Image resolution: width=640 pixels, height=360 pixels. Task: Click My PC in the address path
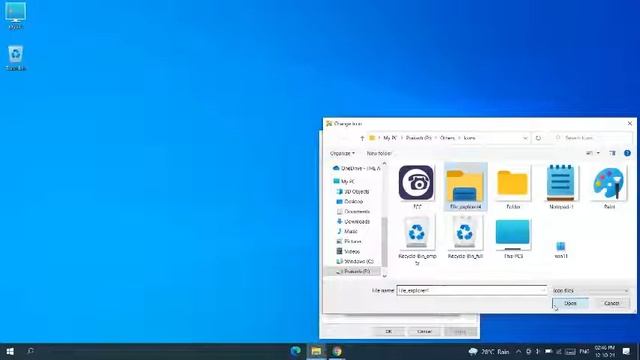pos(390,138)
